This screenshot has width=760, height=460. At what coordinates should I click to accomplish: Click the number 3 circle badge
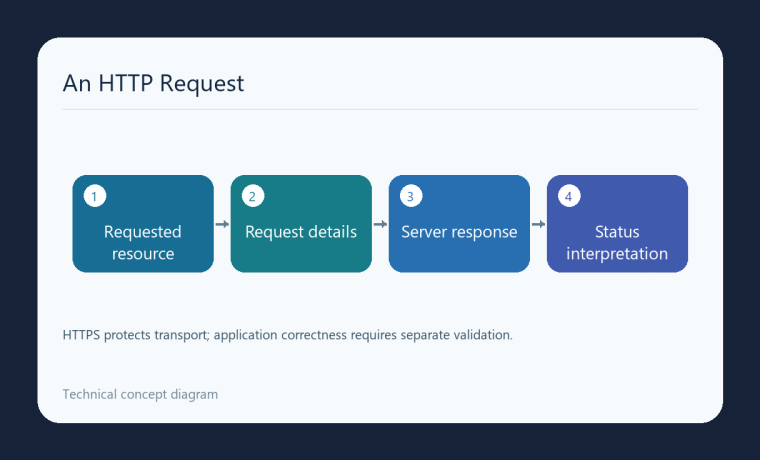tap(411, 196)
